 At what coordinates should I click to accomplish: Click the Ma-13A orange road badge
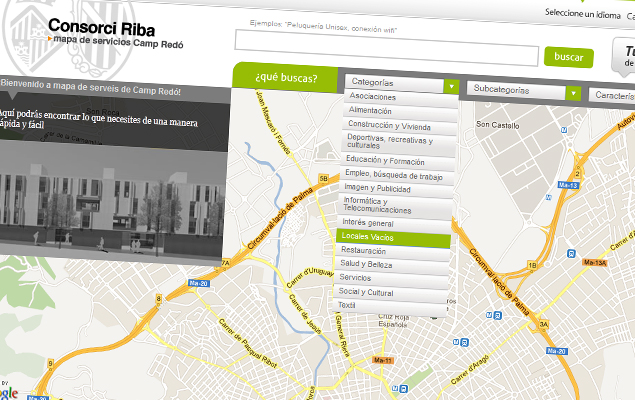[595, 262]
